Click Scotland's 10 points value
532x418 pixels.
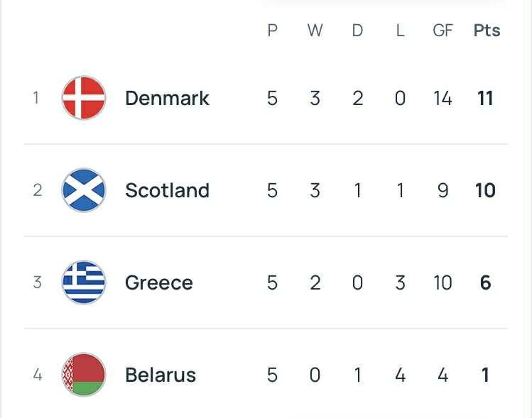pos(485,190)
